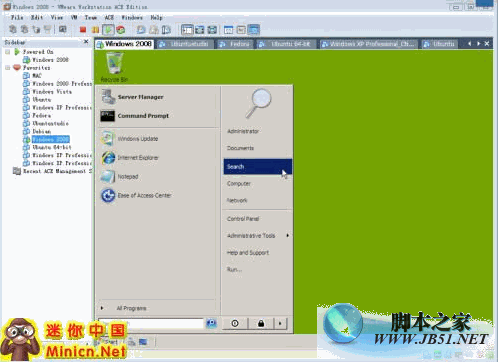The height and width of the screenshot is (362, 498).
Task: Open the Windows menu
Action: 132,17
